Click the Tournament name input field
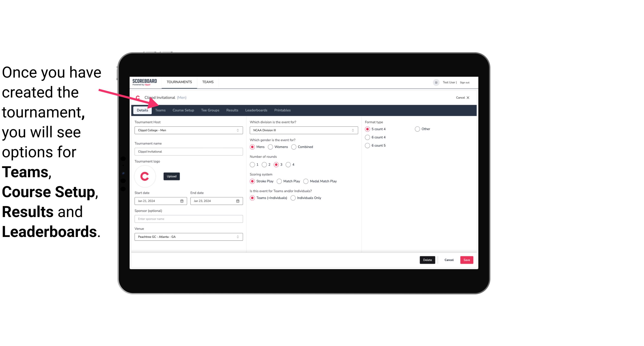644x346 pixels. click(x=188, y=151)
